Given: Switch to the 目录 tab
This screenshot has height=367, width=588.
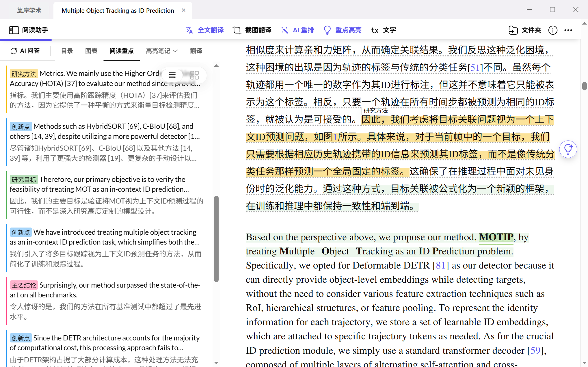Looking at the screenshot, I should pos(67,51).
